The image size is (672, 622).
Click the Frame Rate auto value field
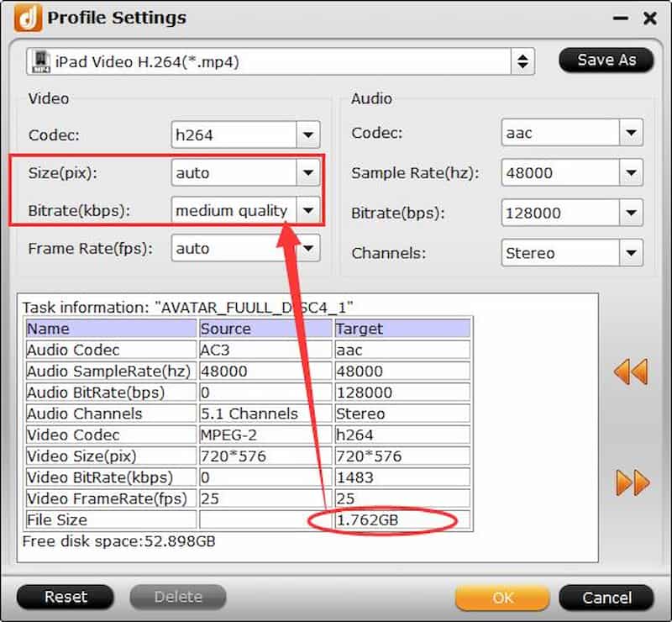pos(234,248)
